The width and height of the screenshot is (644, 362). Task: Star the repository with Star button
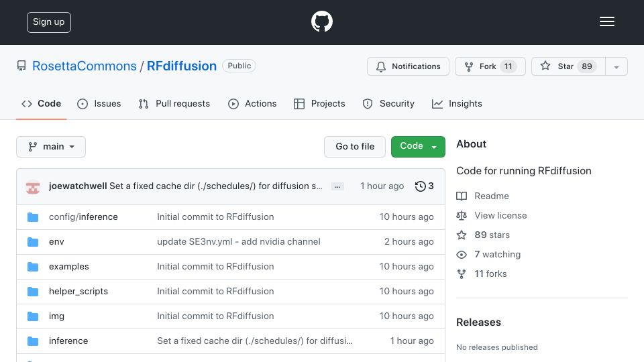point(568,66)
